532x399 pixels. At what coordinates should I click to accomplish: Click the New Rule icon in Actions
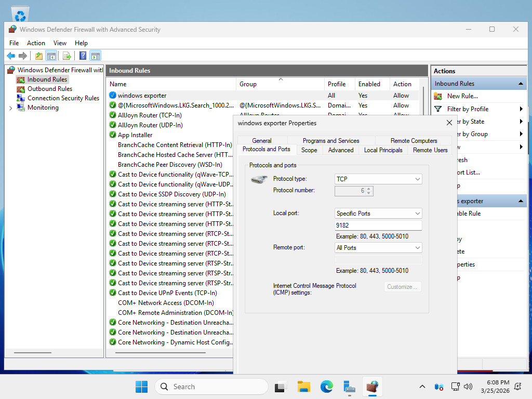[x=438, y=96]
